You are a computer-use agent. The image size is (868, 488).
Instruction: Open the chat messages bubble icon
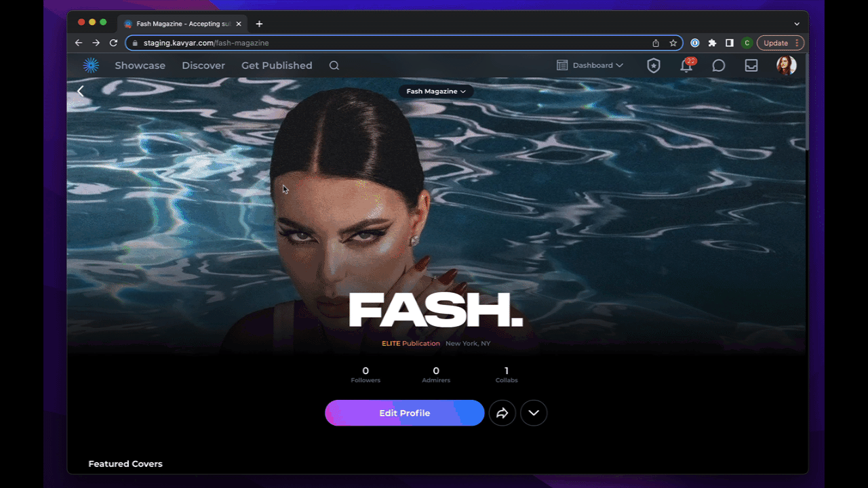point(719,66)
